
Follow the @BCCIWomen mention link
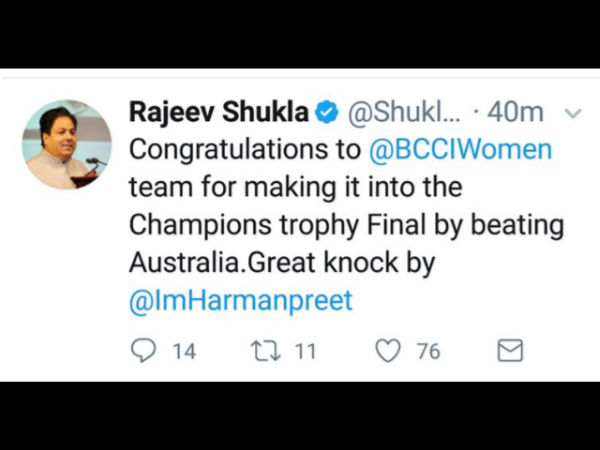click(x=460, y=149)
